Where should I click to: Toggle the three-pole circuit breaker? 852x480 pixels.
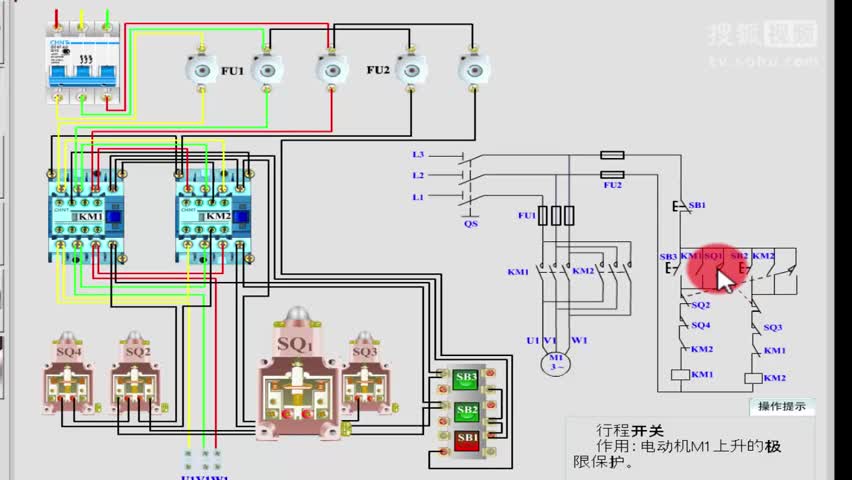[82, 64]
